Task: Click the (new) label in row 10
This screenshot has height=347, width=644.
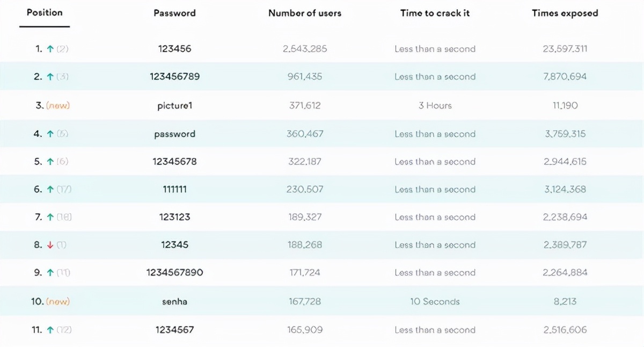Action: coord(58,302)
